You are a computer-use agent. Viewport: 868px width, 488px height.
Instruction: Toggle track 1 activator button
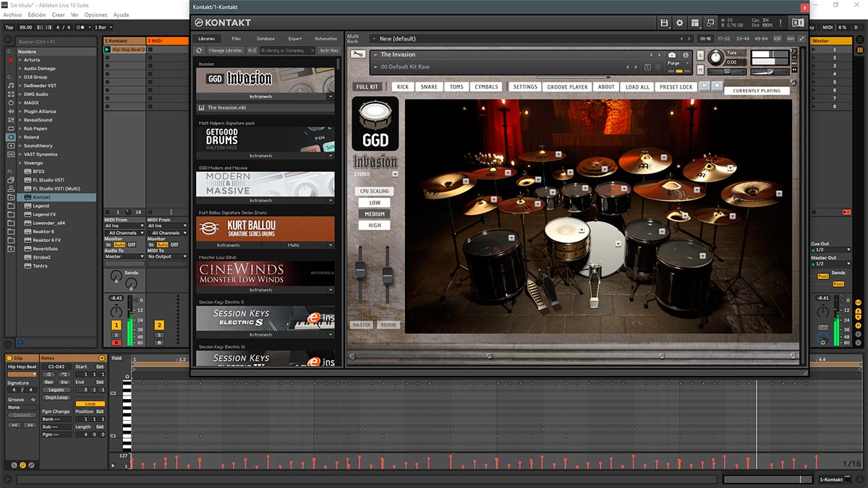coord(116,325)
